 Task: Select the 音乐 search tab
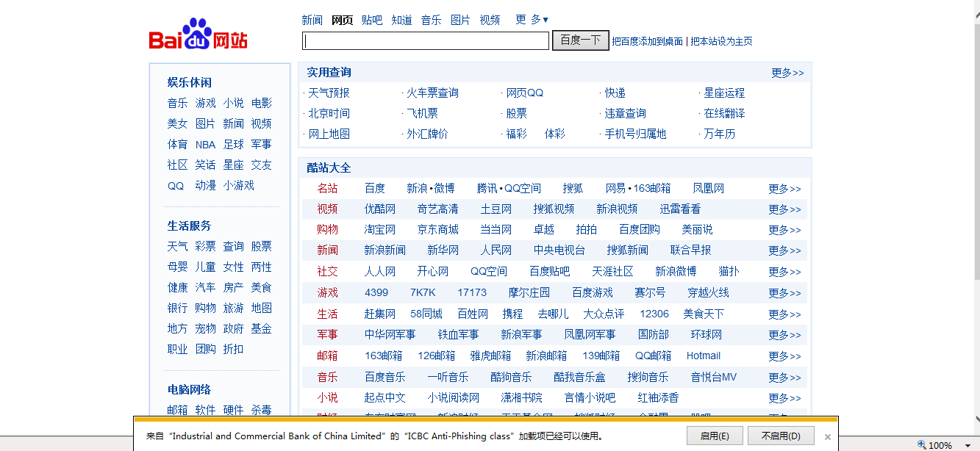431,20
